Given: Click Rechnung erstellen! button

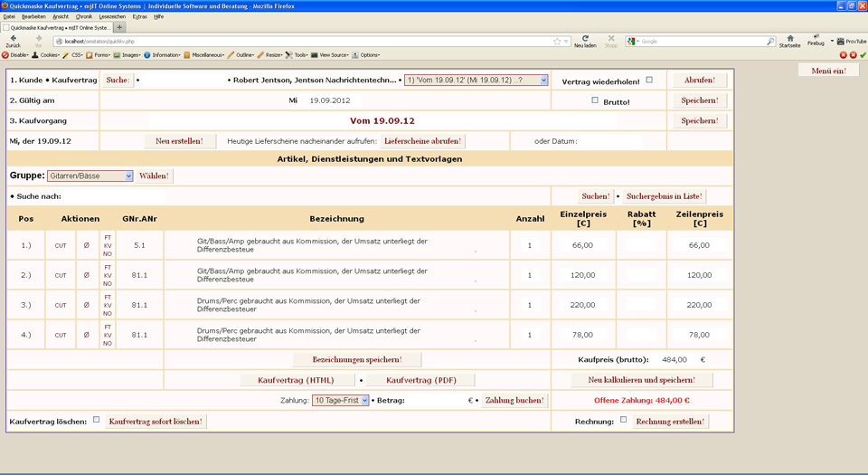Looking at the screenshot, I should point(670,422).
